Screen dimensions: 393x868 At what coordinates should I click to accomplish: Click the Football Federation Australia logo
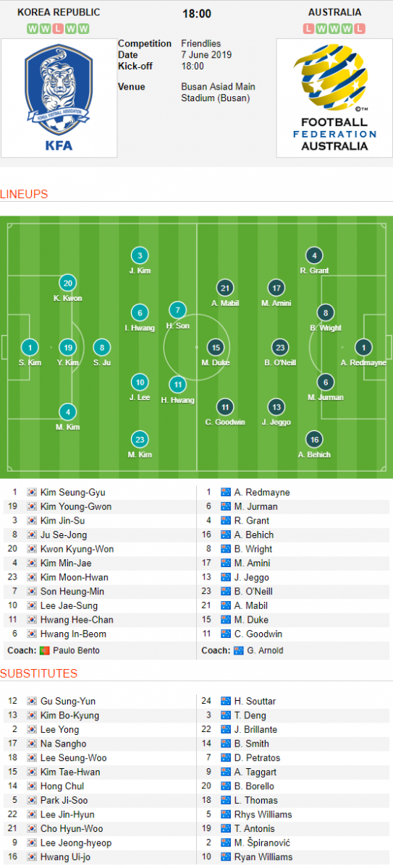point(334,97)
